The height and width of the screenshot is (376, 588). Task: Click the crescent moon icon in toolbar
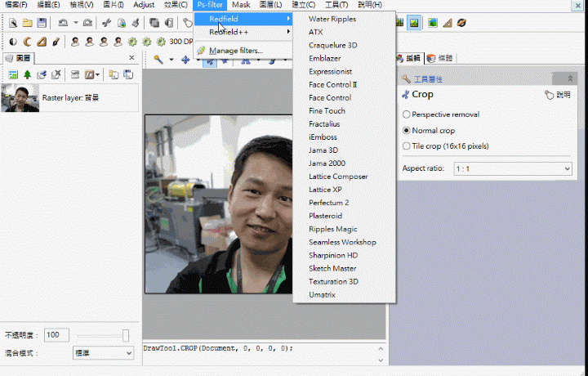tap(26, 41)
